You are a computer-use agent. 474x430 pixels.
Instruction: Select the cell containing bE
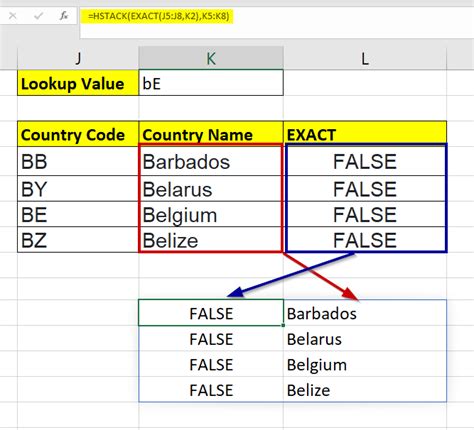211,83
